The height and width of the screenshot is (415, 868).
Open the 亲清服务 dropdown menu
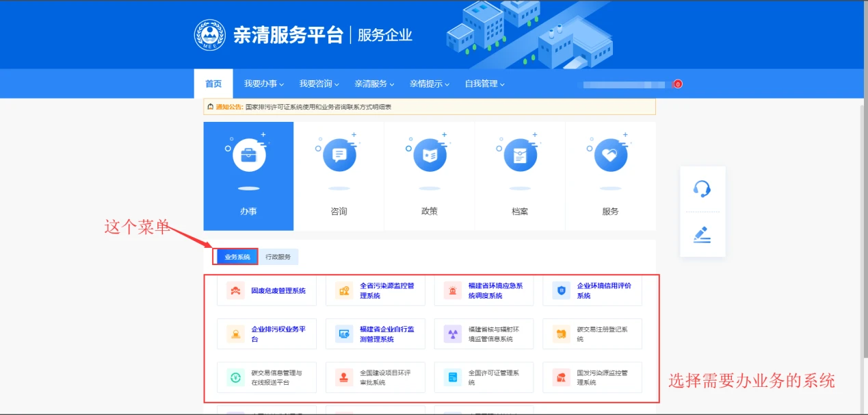[x=374, y=84]
